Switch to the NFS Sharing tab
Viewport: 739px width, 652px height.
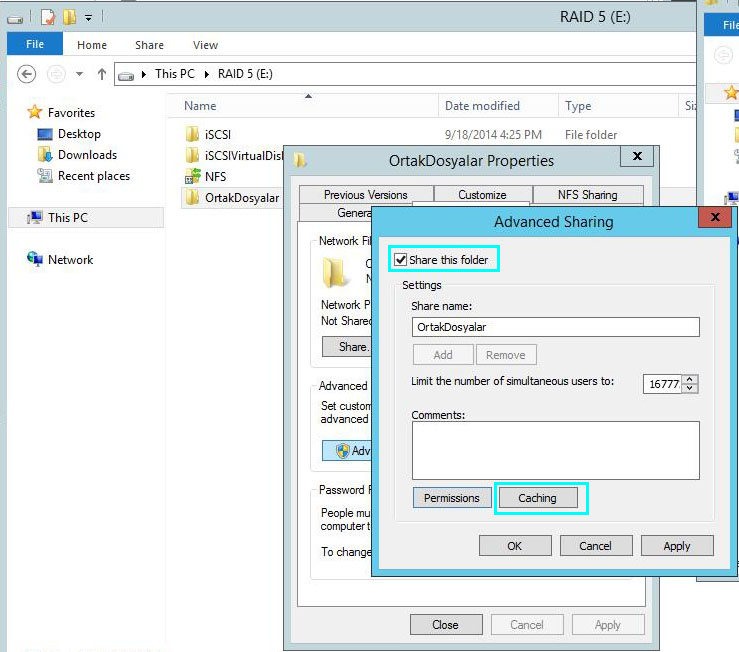pos(586,195)
